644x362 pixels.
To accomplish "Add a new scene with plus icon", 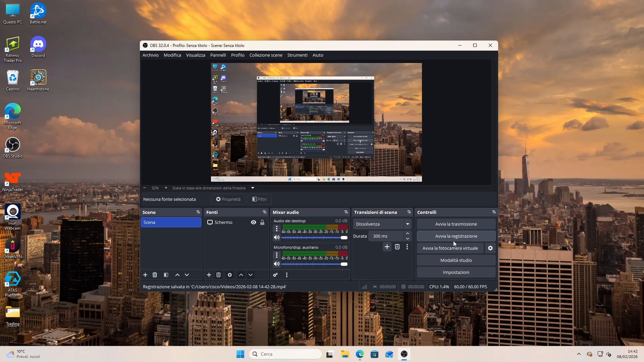I will (x=145, y=275).
